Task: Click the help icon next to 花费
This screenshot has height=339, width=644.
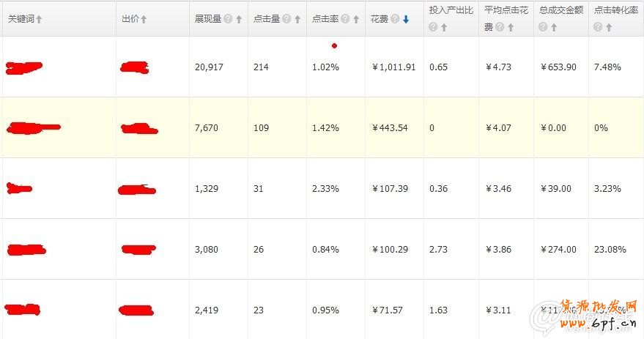Action: coord(396,20)
